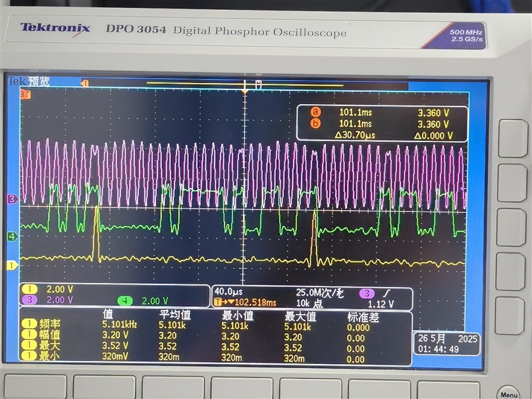
Task: Click the 1.12 V trigger level readout
Action: click(381, 304)
